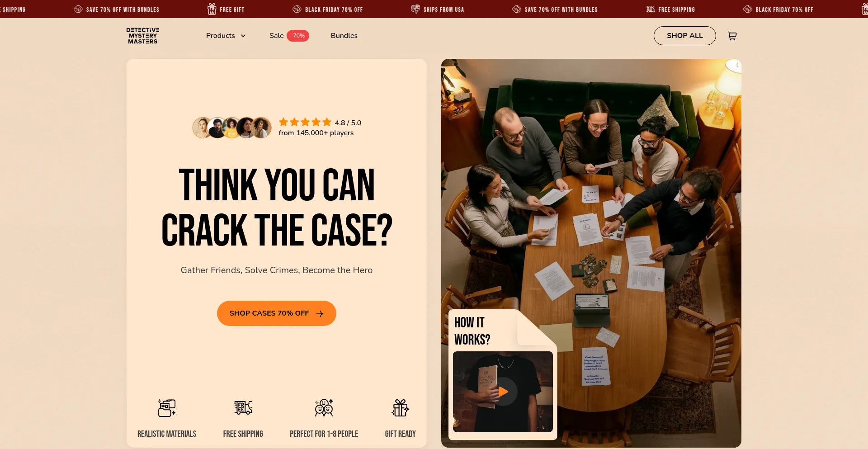
Task: Click the Perfect for 1-8 People icon
Action: [324, 408]
